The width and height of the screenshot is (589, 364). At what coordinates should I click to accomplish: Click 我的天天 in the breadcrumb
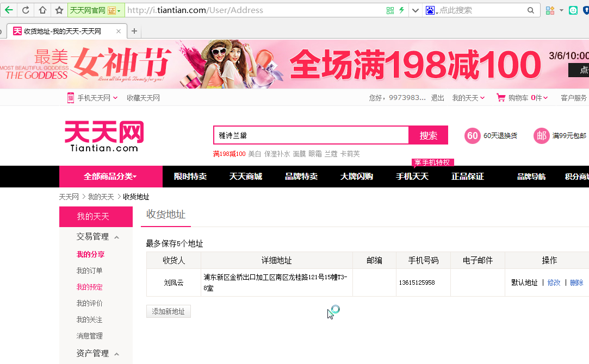101,197
